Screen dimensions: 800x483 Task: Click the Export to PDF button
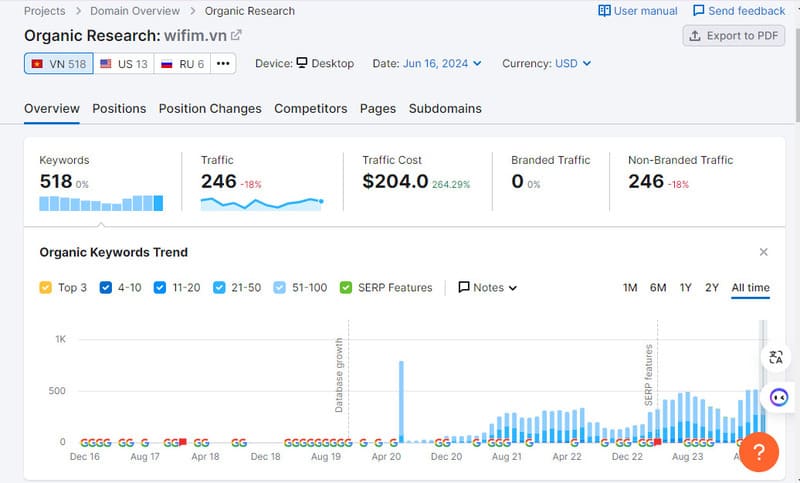click(734, 36)
